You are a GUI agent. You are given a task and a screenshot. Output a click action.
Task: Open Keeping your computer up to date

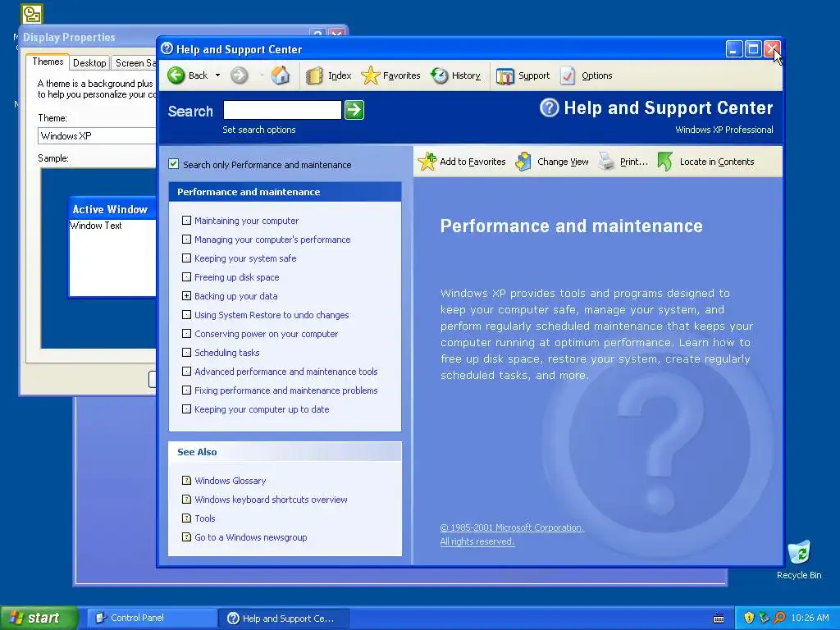(x=262, y=409)
